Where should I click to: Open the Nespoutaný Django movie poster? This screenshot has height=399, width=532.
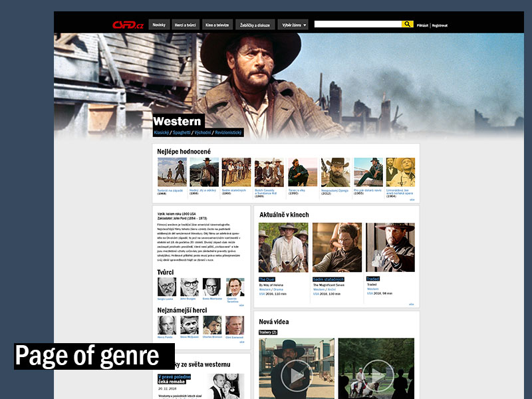pos(335,172)
